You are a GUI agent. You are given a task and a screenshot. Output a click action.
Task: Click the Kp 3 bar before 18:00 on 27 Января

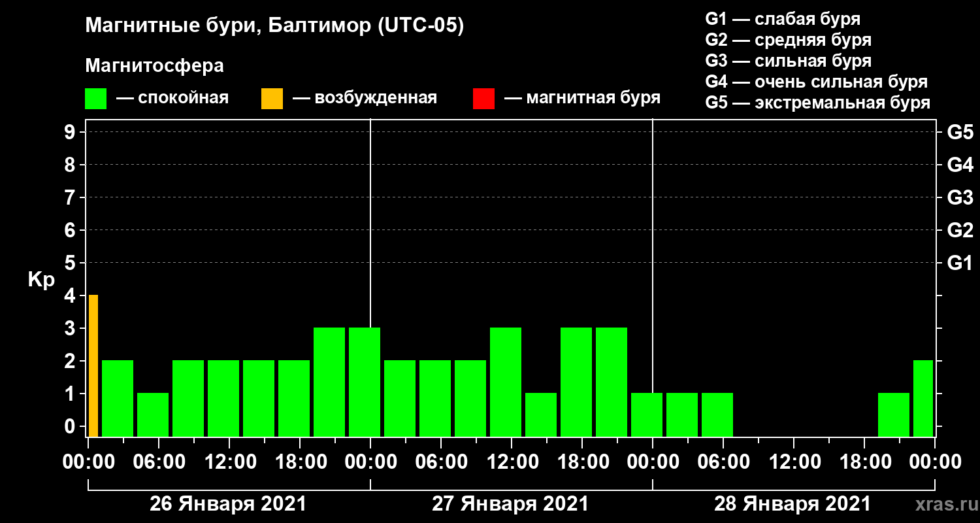click(576, 382)
